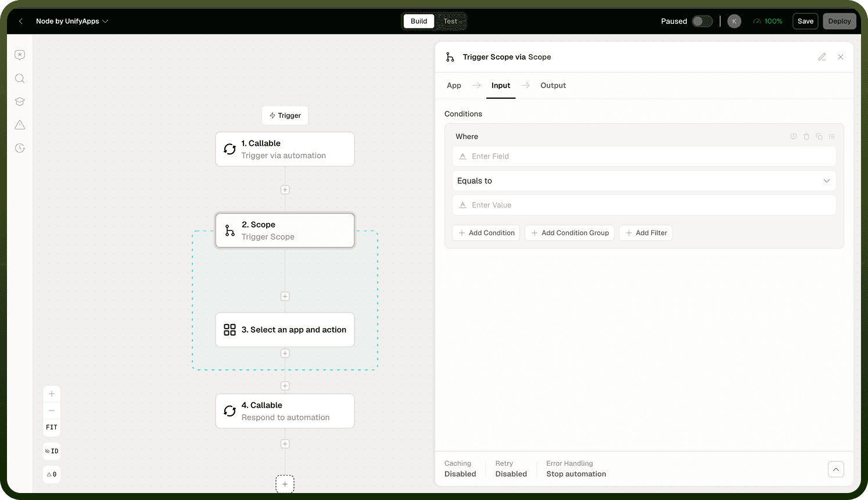
Task: Select the 4. Callable respond node
Action: [285, 411]
